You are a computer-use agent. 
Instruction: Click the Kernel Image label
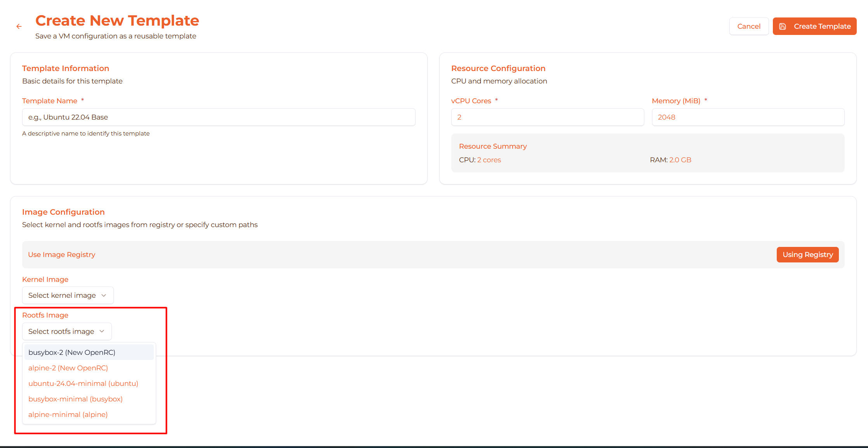(x=45, y=280)
